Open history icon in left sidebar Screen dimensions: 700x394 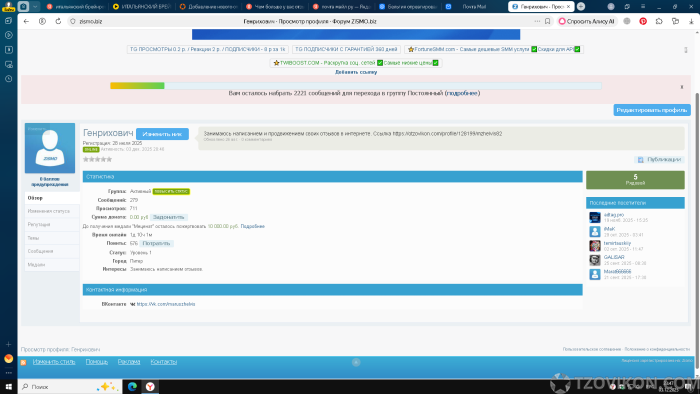click(8, 79)
